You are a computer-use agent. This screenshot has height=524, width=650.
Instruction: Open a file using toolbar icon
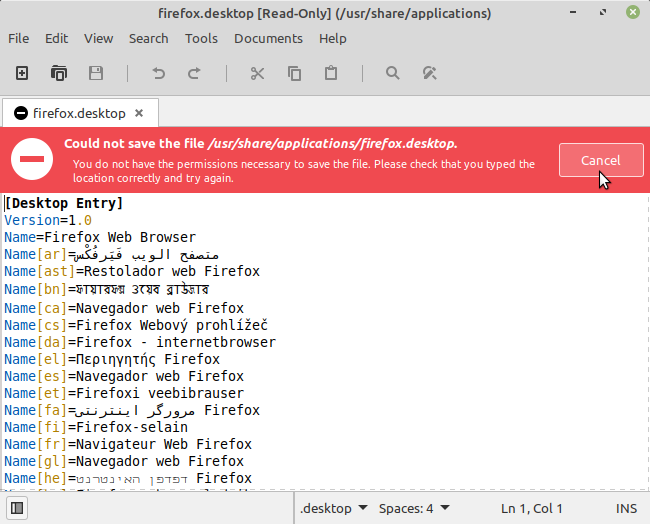[59, 73]
